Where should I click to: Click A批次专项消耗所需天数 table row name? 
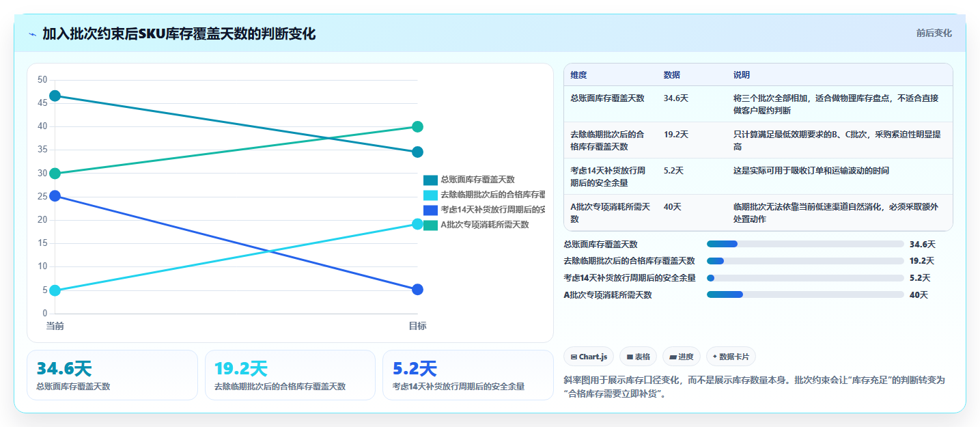coord(610,213)
